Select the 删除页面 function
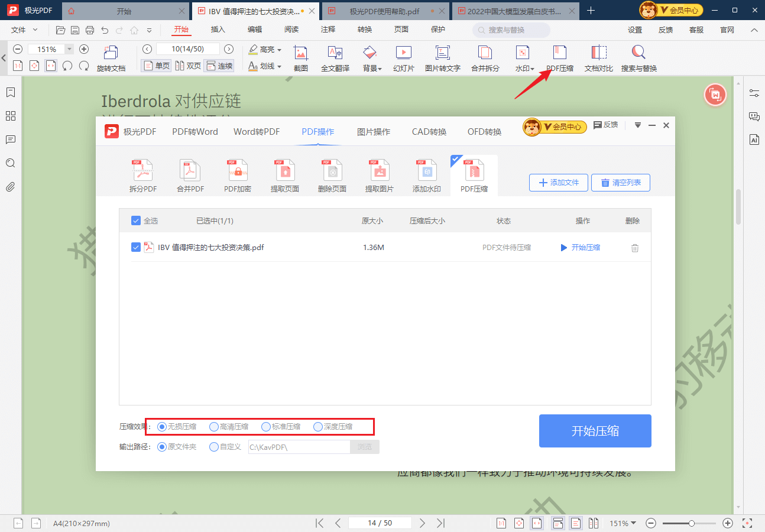This screenshot has width=765, height=532. coord(332,176)
